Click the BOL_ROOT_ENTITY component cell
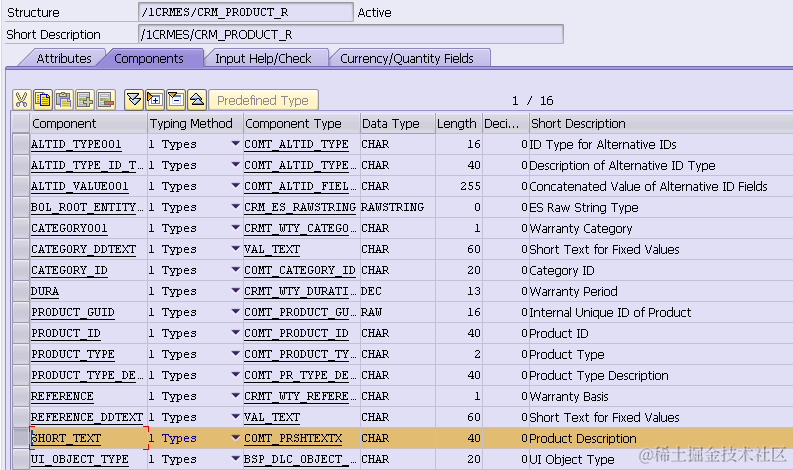Viewport: 793px width, 470px height. (89, 207)
